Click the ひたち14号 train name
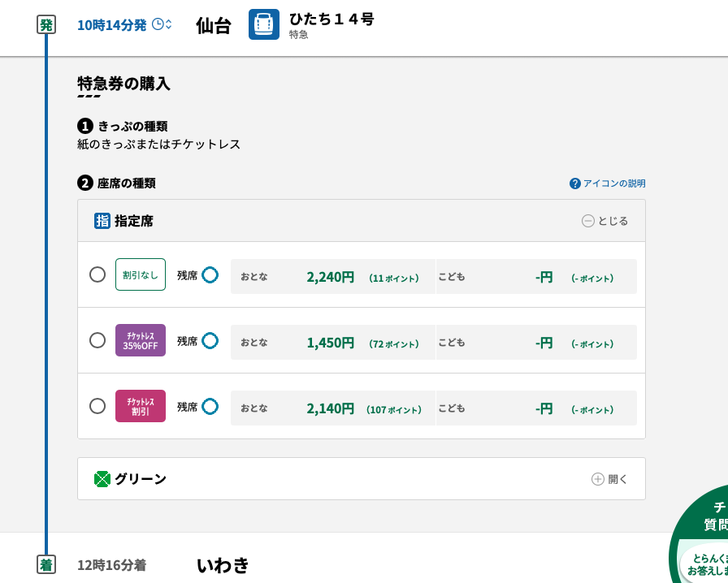This screenshot has height=583, width=728. point(331,19)
